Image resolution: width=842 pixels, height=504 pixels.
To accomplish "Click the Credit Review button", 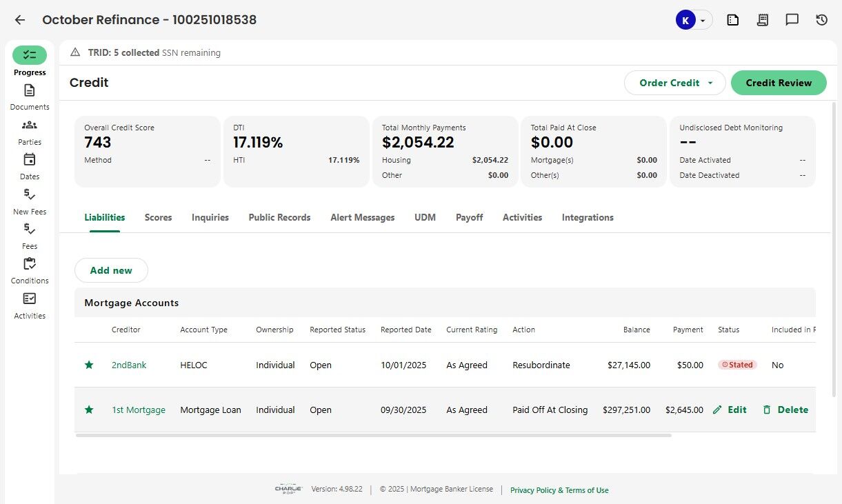I will coord(779,83).
